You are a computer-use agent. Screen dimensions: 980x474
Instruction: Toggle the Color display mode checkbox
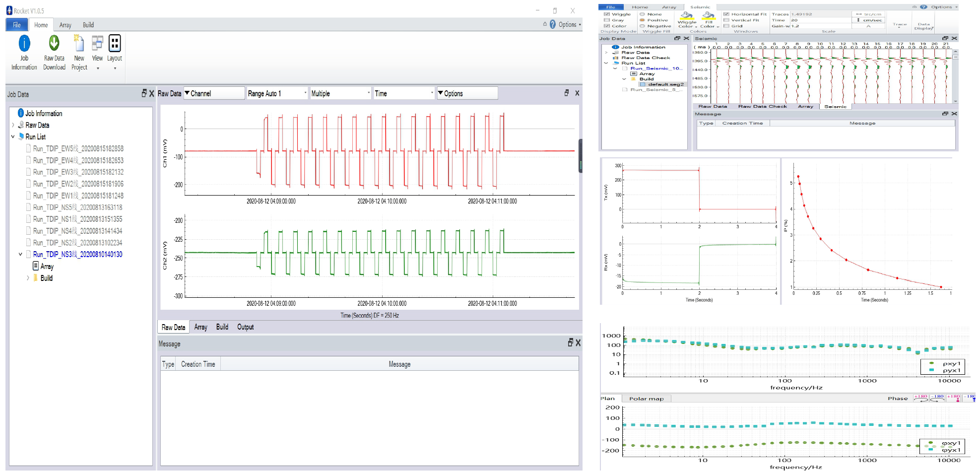pos(607,26)
